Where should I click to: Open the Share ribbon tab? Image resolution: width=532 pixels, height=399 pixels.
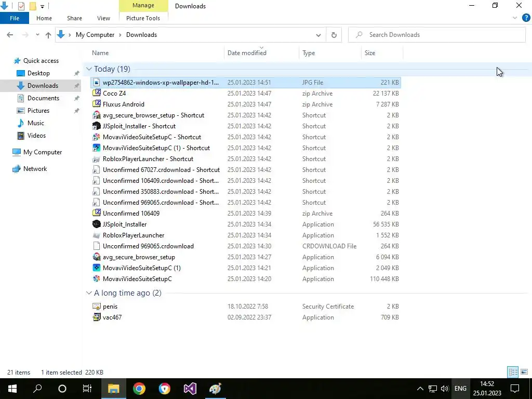(74, 18)
